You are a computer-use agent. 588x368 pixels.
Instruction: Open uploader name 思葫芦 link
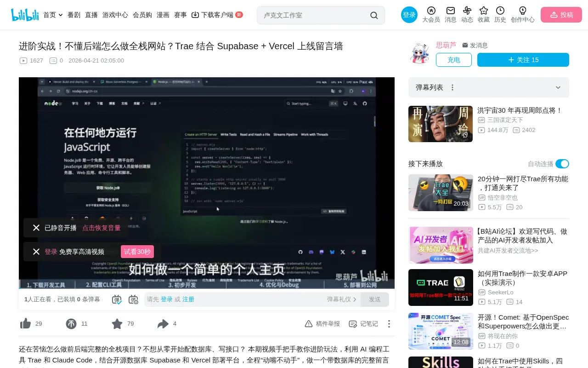pyautogui.click(x=446, y=45)
